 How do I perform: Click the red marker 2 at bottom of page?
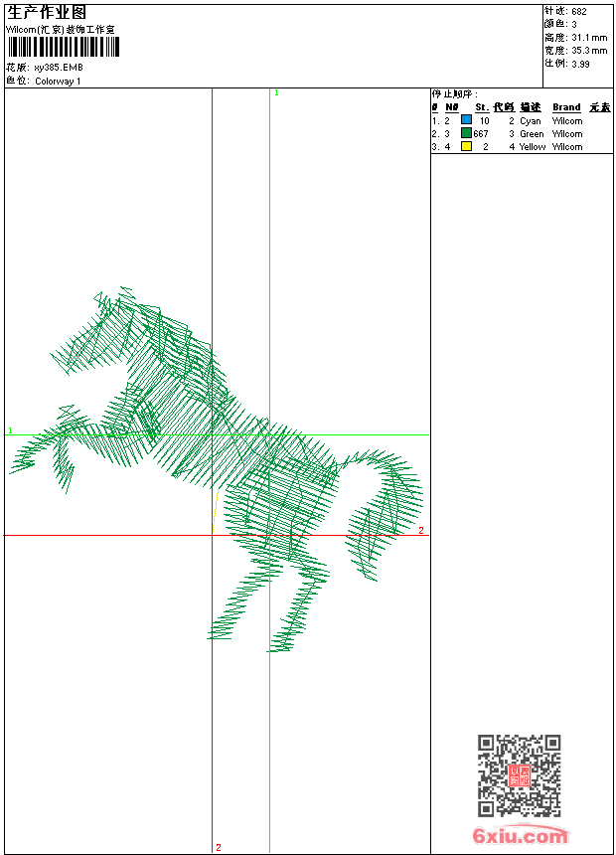tap(219, 847)
